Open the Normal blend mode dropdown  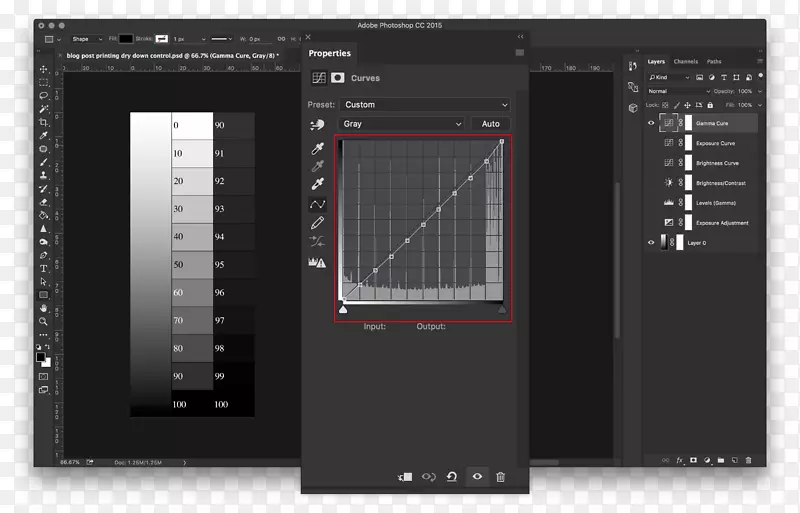(679, 91)
